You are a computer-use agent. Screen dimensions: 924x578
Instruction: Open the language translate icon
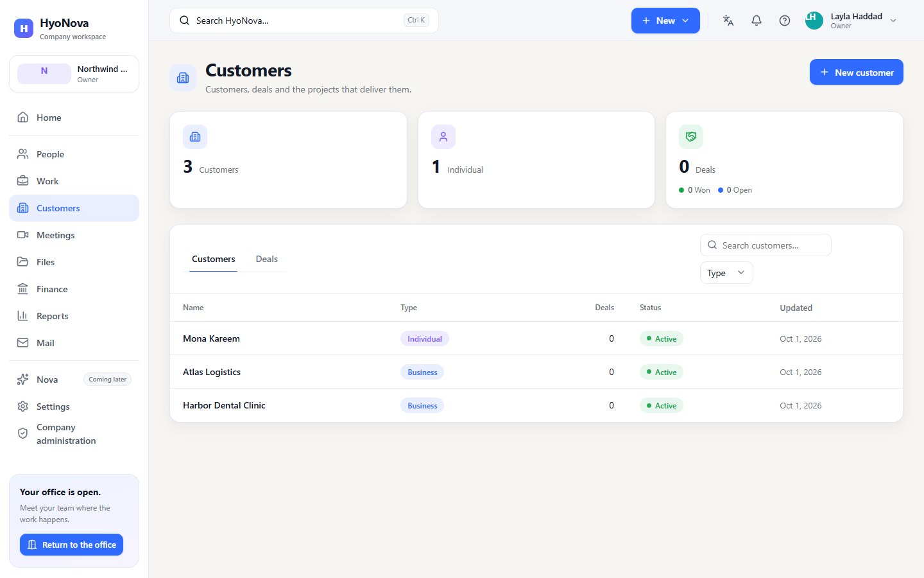click(728, 21)
